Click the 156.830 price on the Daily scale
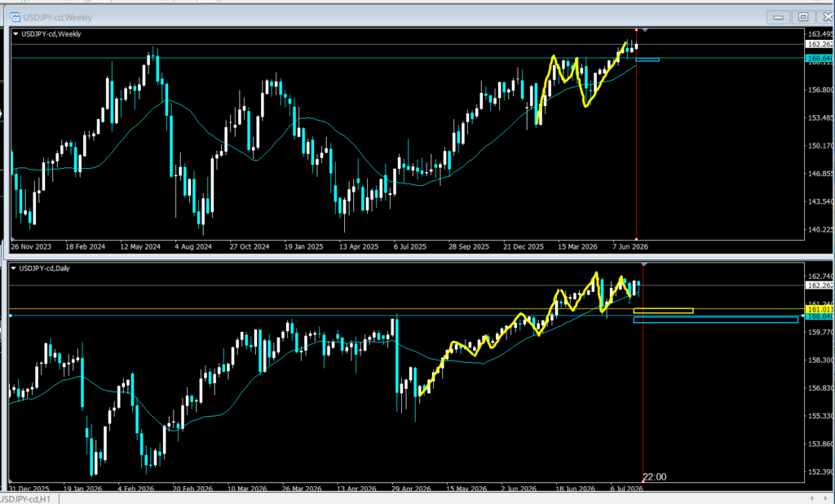The height and width of the screenshot is (504, 835). click(x=820, y=388)
